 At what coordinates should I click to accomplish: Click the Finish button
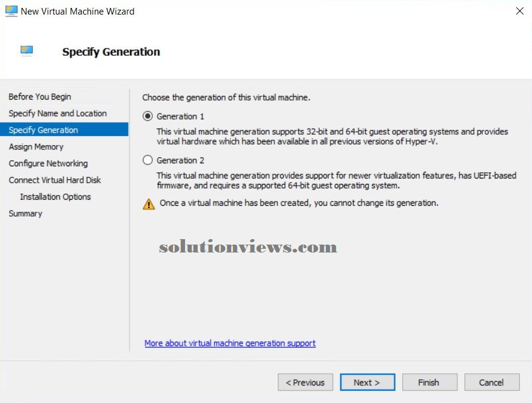[429, 382]
